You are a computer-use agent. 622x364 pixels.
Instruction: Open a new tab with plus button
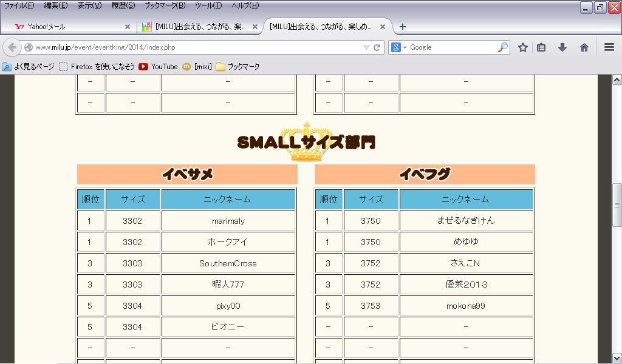click(402, 27)
